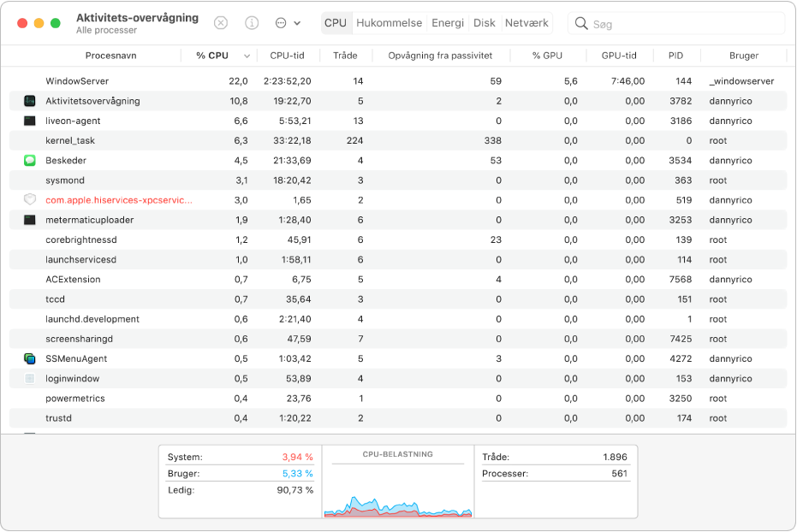Viewport: 797px width, 532px height.
Task: Sort by CPU-tid column header
Action: point(287,56)
